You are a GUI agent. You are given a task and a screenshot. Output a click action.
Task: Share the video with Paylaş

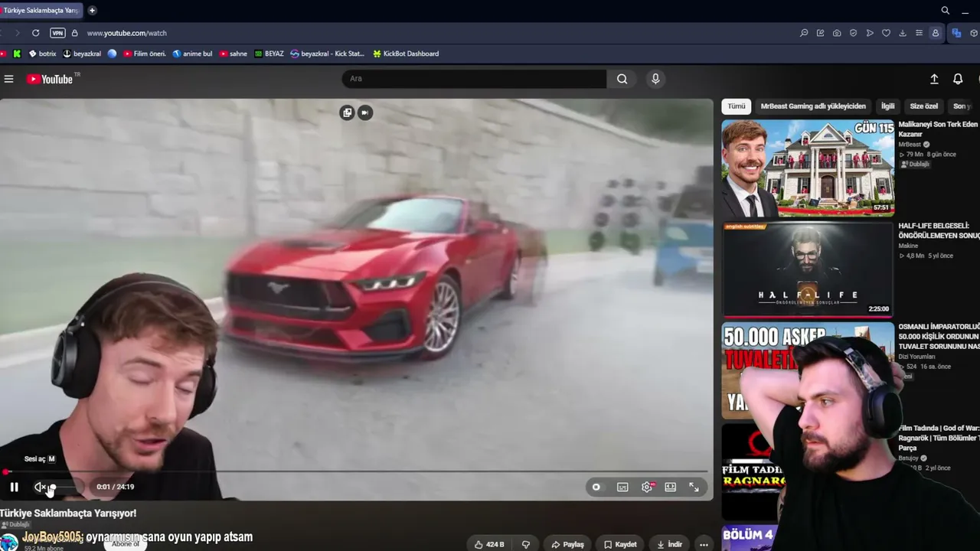(x=567, y=544)
